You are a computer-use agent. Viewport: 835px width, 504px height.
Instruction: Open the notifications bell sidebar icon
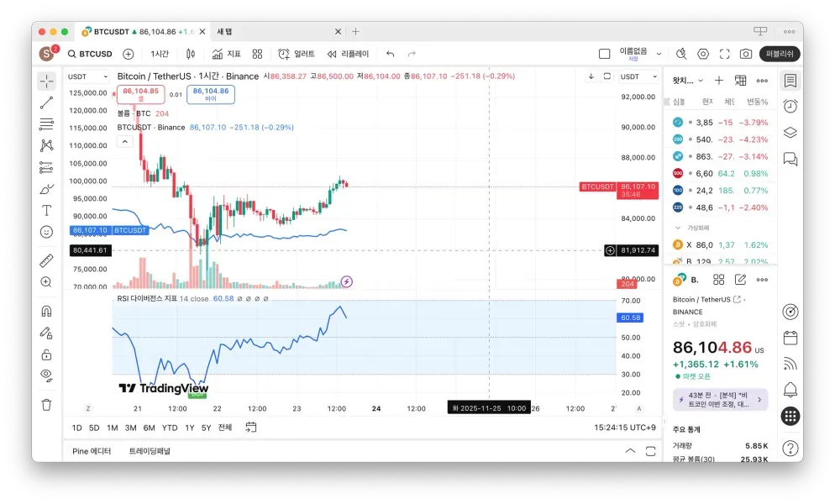click(790, 390)
